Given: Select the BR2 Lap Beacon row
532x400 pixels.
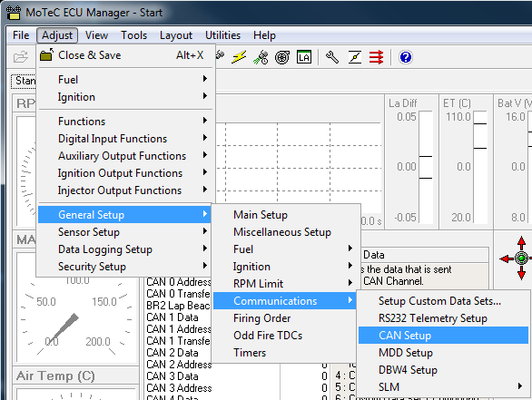Looking at the screenshot, I should (179, 306).
